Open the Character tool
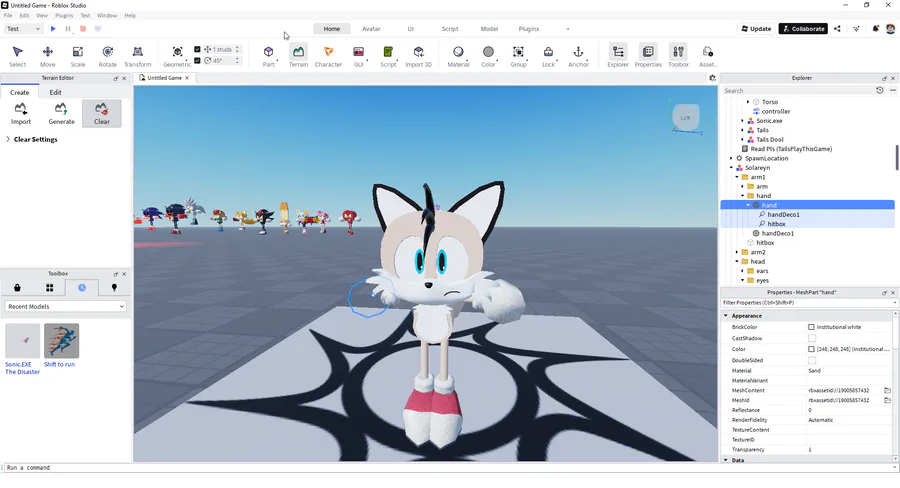Image resolution: width=900 pixels, height=488 pixels. pos(328,56)
